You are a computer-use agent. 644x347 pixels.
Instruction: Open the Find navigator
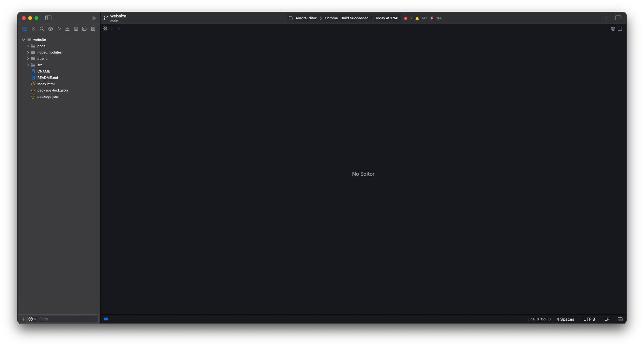point(42,29)
